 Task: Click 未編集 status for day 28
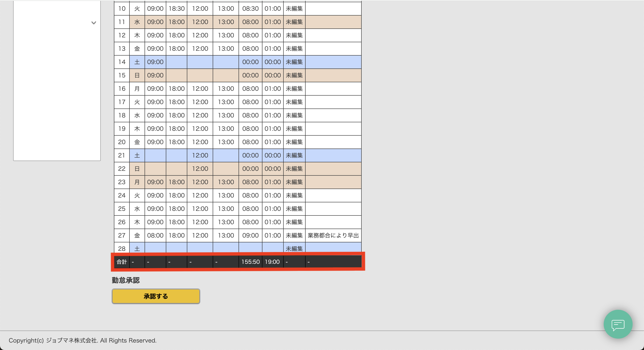(294, 248)
